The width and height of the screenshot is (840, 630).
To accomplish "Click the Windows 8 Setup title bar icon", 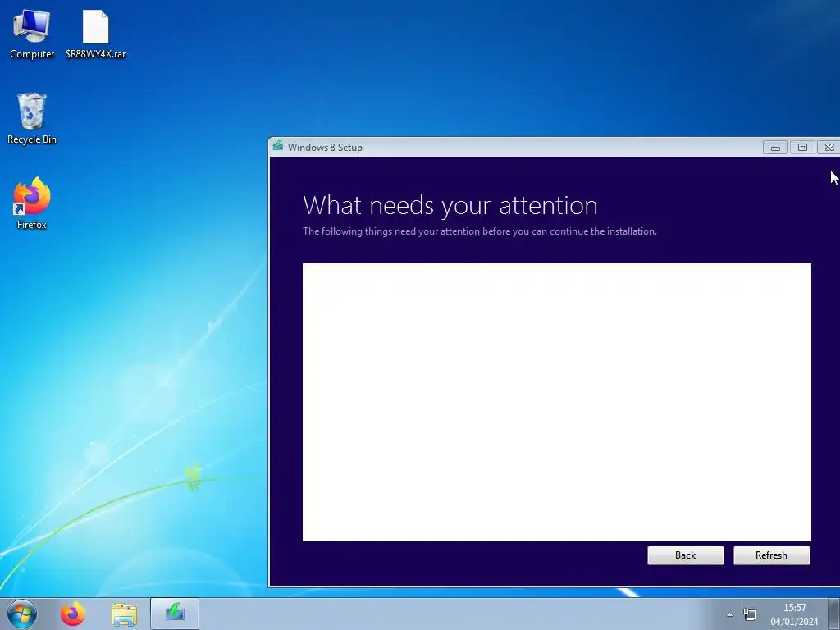I will point(277,146).
